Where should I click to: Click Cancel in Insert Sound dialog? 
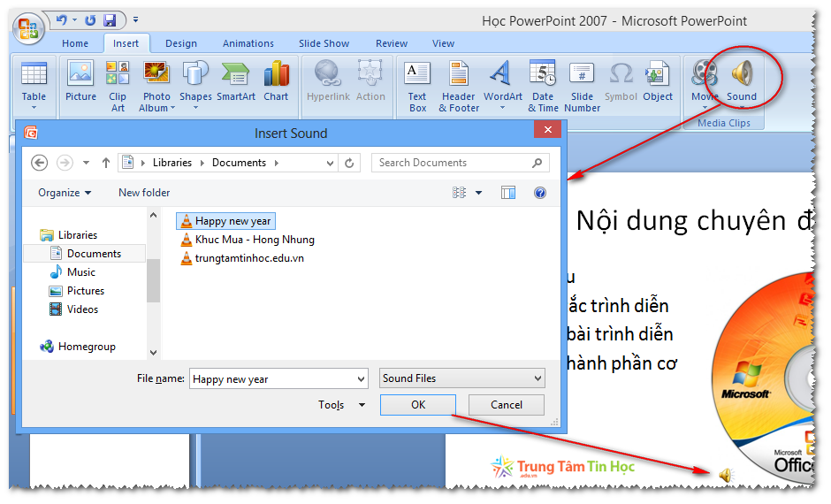(x=507, y=405)
